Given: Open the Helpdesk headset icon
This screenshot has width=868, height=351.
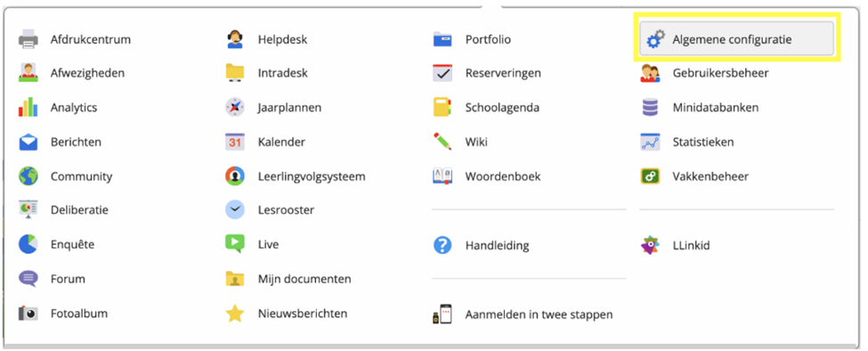Looking at the screenshot, I should (x=235, y=39).
